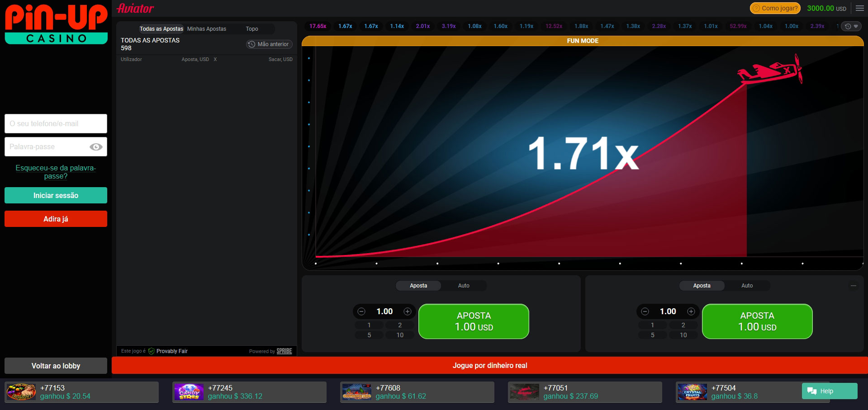Go back via Voltar ao lobby
The width and height of the screenshot is (868, 410).
click(56, 366)
